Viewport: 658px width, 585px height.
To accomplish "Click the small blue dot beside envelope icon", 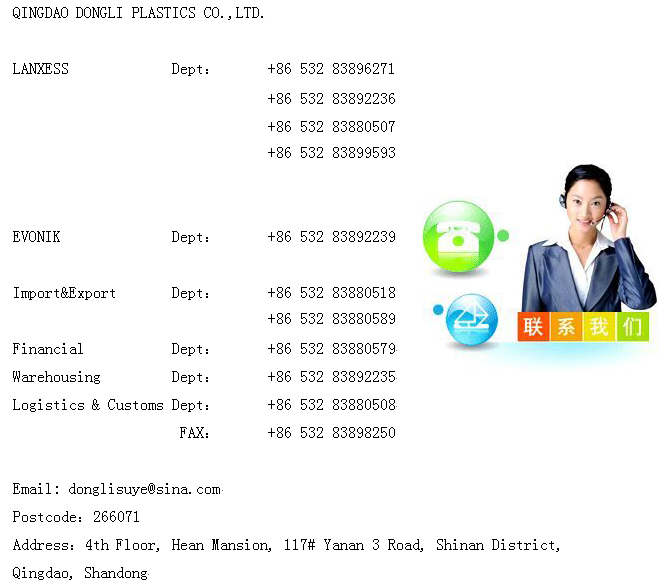I will pyautogui.click(x=438, y=309).
